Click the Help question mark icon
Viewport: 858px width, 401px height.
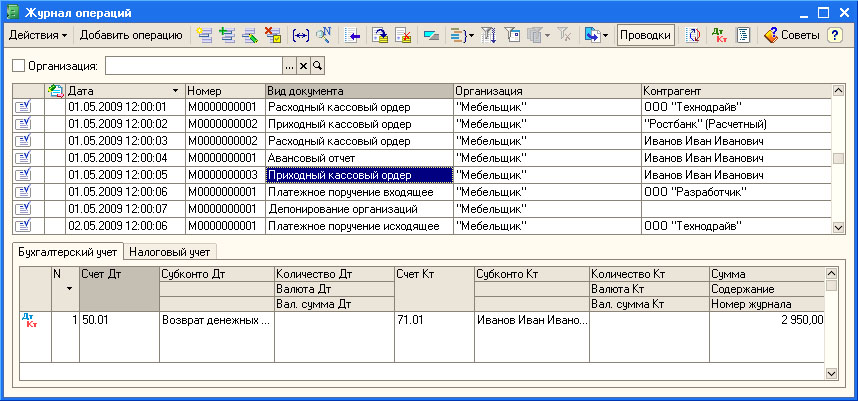click(834, 36)
